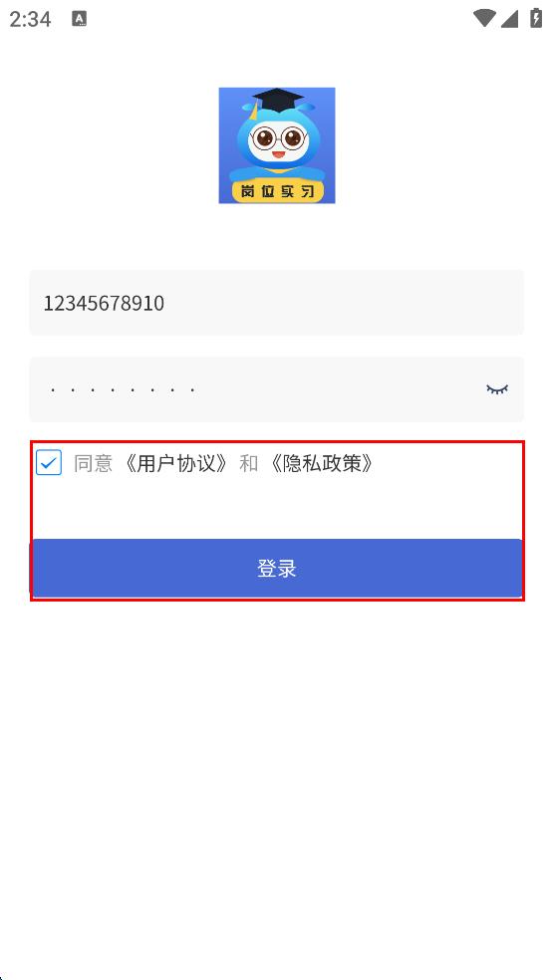Tap the keyboard "A" indicator icon
552x980 pixels.
coord(80,19)
